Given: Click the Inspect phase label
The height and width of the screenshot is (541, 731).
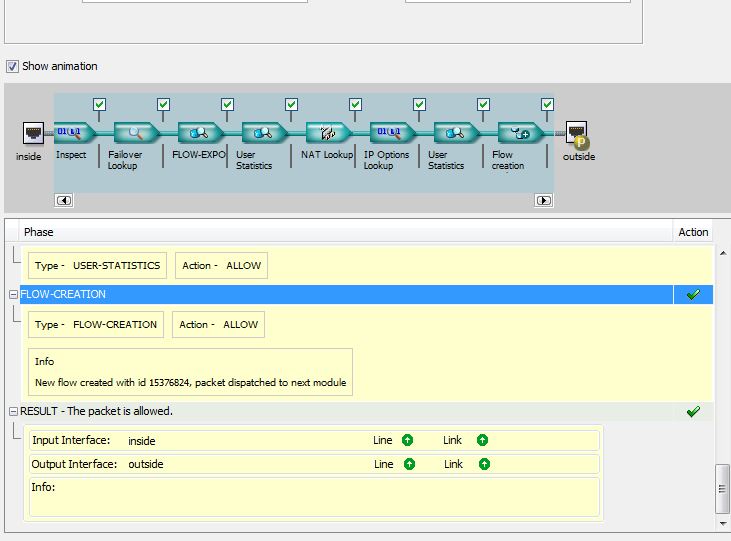Looking at the screenshot, I should [x=71, y=155].
